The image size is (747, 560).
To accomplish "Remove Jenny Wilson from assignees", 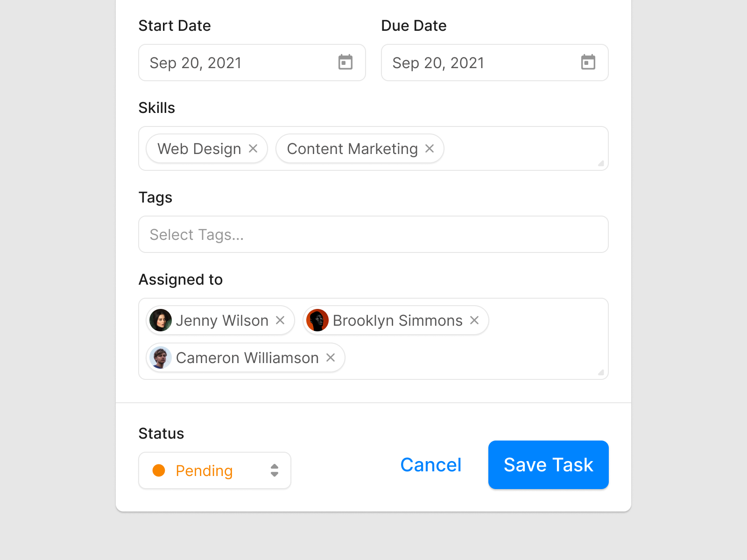I will pyautogui.click(x=280, y=320).
